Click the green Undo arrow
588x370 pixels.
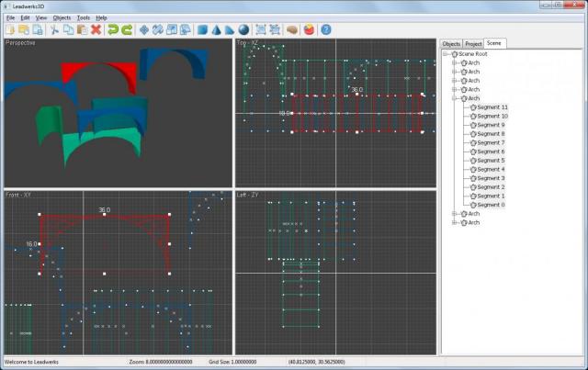pos(113,29)
